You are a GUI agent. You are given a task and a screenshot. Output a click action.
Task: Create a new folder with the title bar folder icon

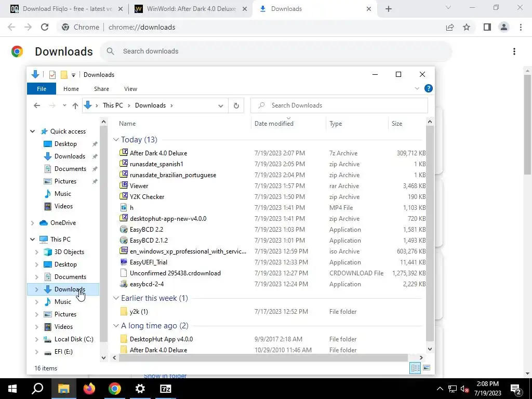coord(64,75)
